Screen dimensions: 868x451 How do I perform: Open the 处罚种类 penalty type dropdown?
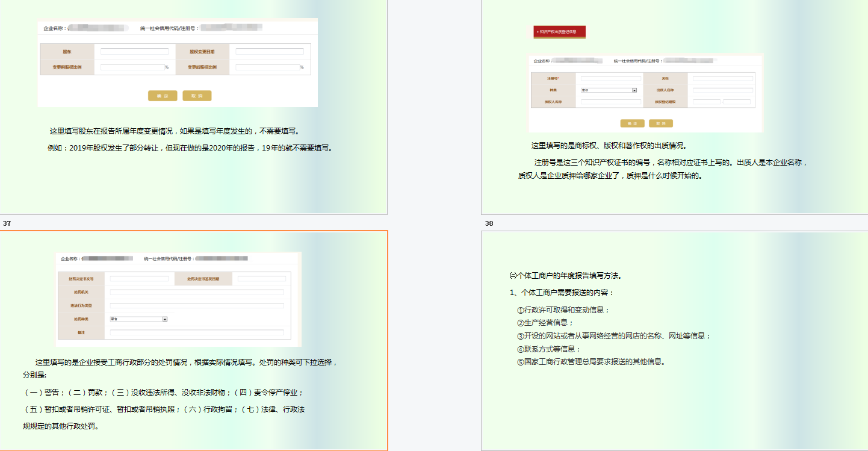pyautogui.click(x=164, y=320)
